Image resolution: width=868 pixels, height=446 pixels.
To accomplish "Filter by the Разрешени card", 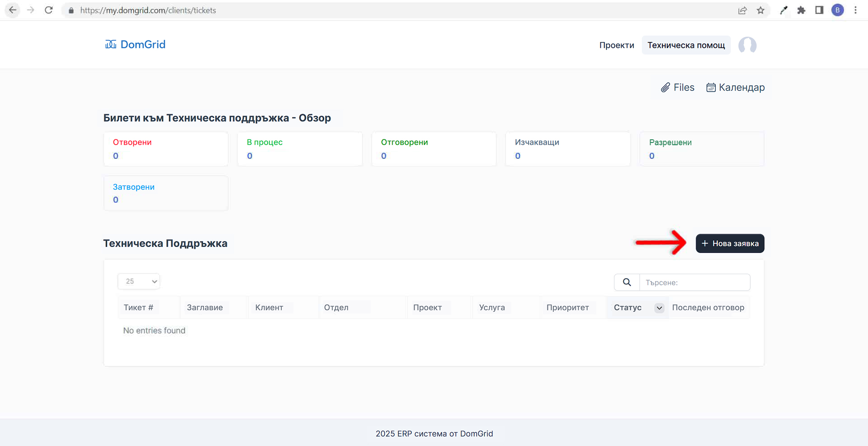I will click(x=702, y=149).
